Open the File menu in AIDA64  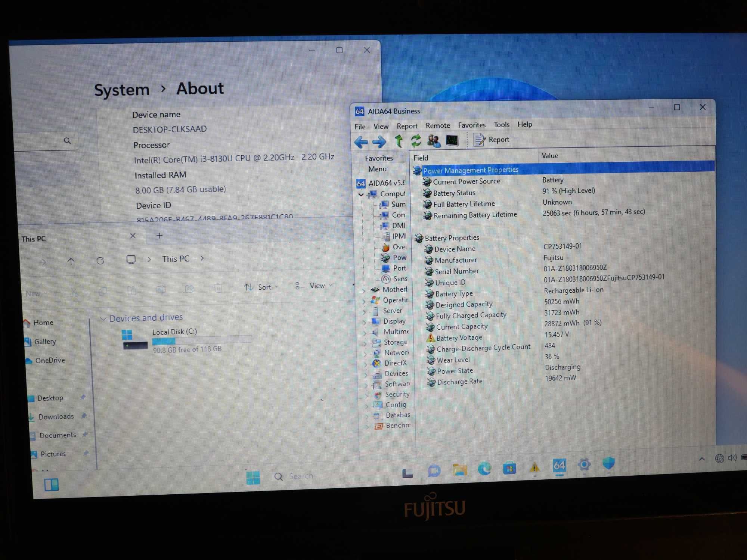pos(360,127)
